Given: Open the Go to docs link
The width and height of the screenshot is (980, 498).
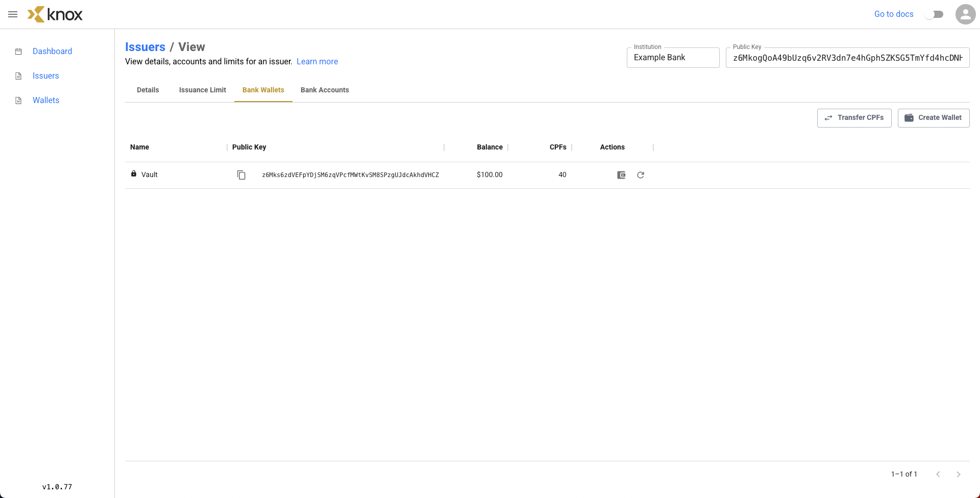Looking at the screenshot, I should pyautogui.click(x=894, y=14).
